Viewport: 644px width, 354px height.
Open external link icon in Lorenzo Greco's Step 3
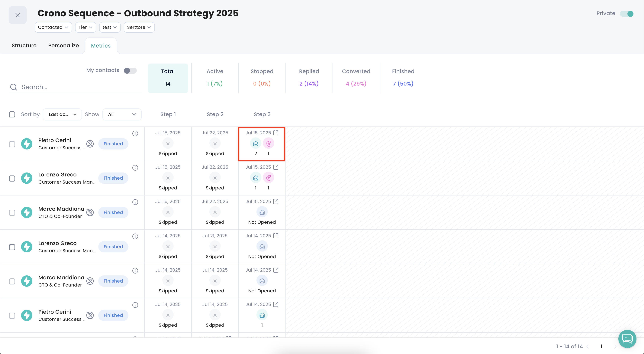(276, 167)
